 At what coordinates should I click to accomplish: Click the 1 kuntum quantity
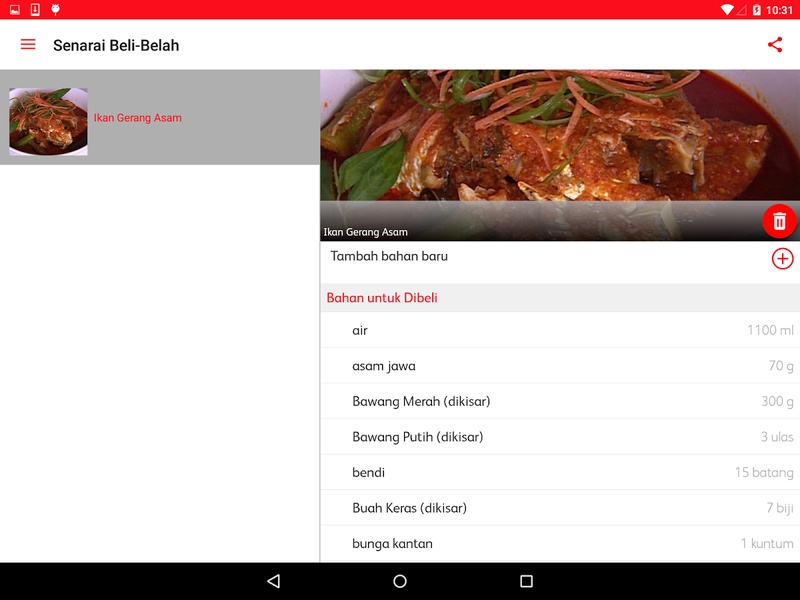767,543
